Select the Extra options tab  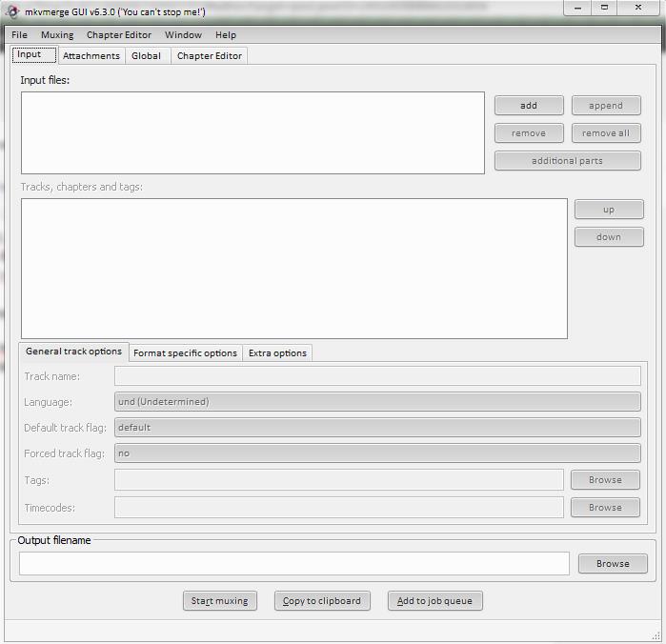[x=277, y=353]
